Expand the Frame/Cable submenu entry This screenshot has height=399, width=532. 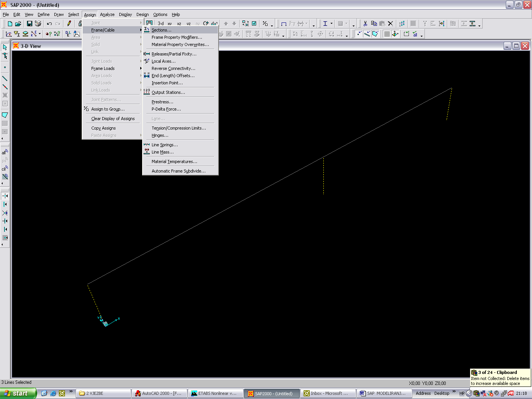click(x=112, y=30)
